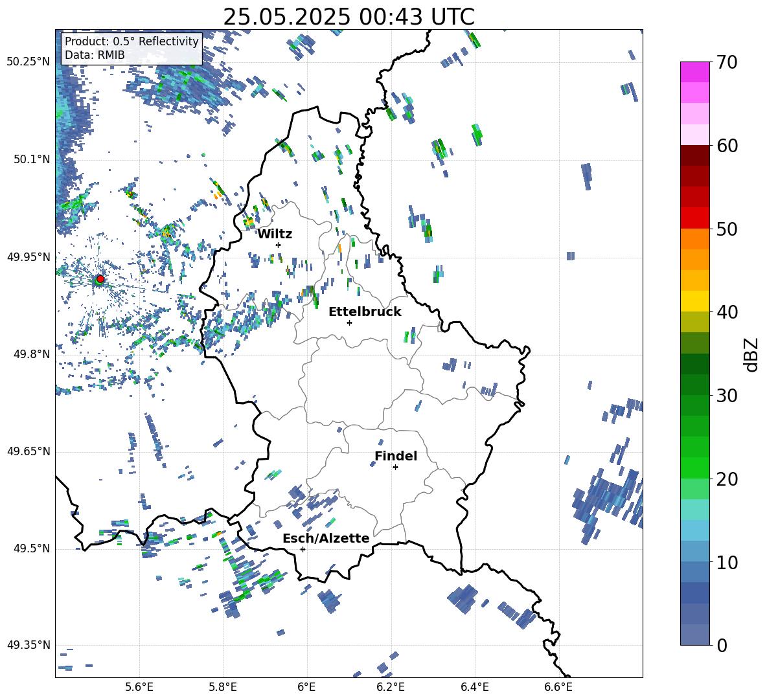Click the Ettelbruck city label
The image size is (767, 700).
(365, 312)
